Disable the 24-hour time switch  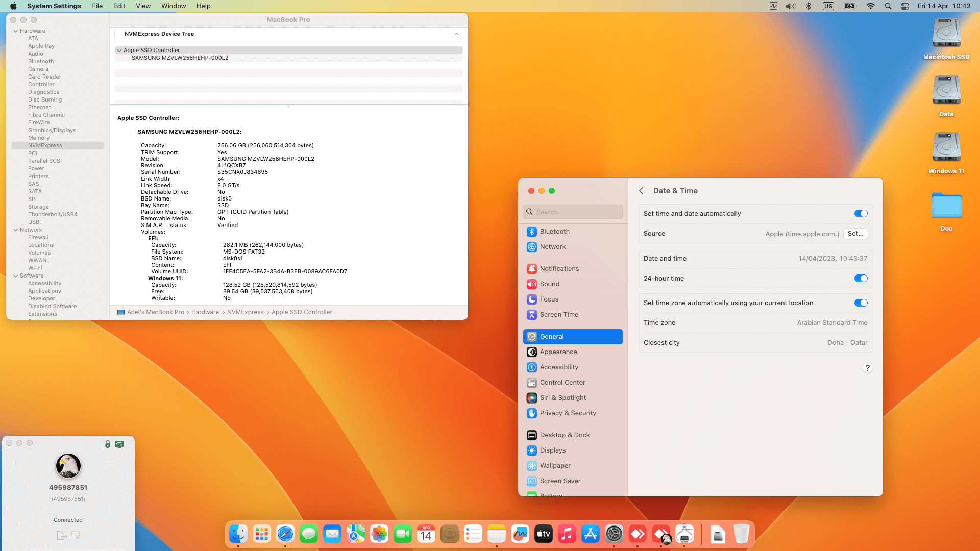pyautogui.click(x=861, y=279)
